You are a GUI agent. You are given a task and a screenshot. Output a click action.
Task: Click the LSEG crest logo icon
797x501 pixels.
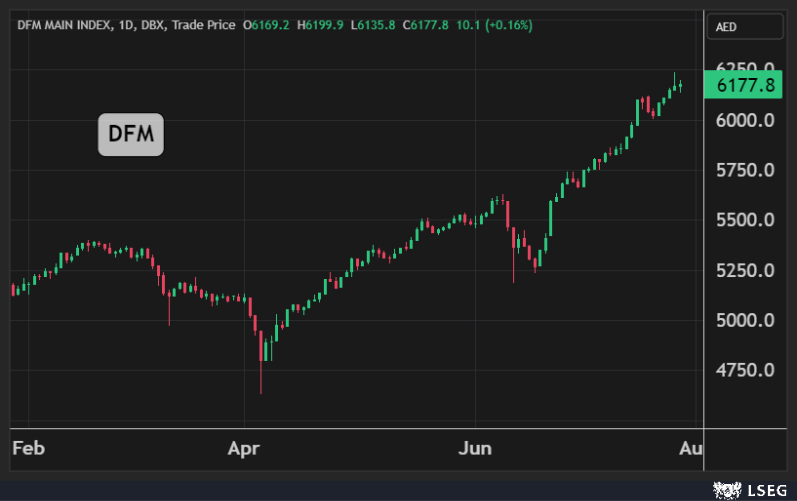tap(724, 489)
